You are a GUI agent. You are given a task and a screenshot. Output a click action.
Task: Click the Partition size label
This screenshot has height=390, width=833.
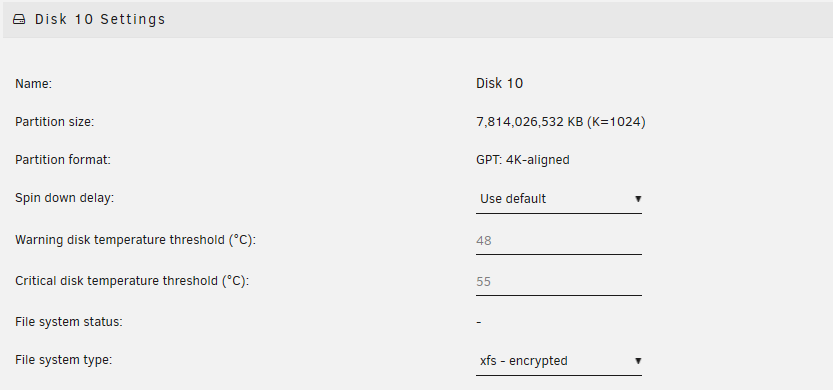click(54, 122)
